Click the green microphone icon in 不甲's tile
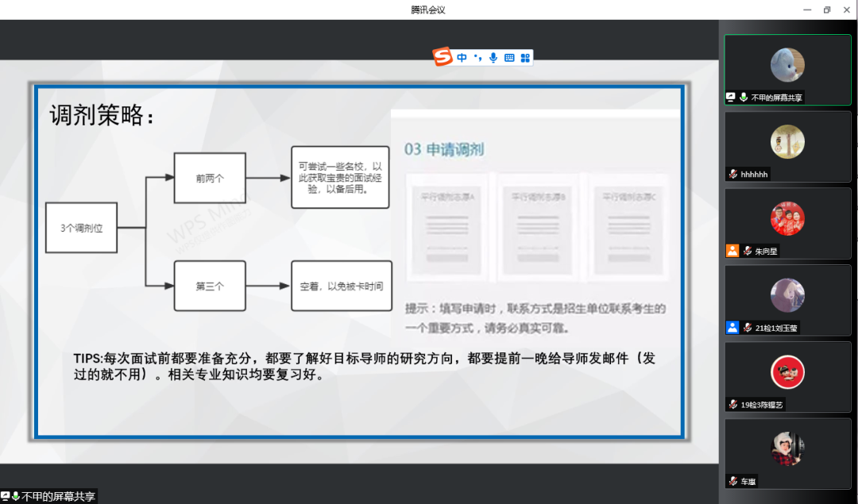The width and height of the screenshot is (858, 504). point(743,98)
